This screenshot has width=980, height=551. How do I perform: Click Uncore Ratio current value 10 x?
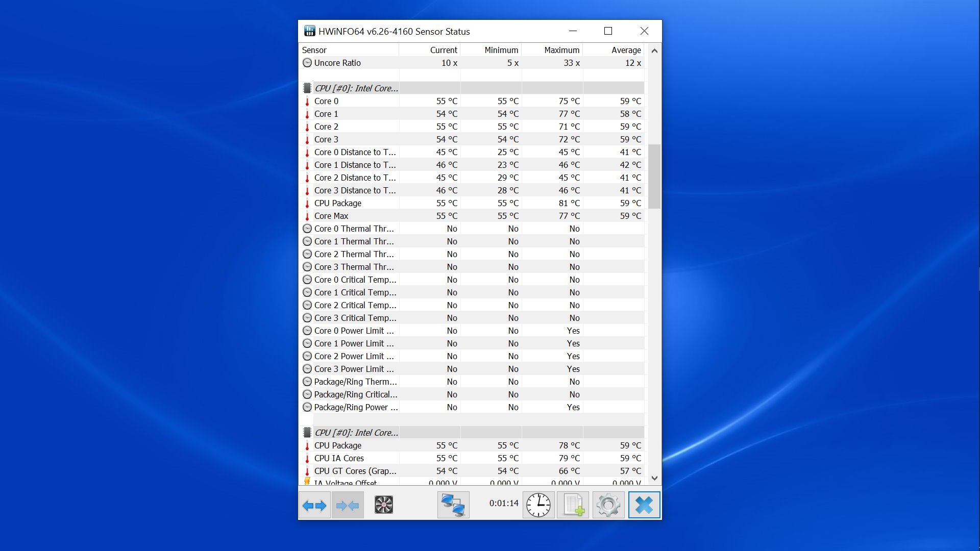449,63
